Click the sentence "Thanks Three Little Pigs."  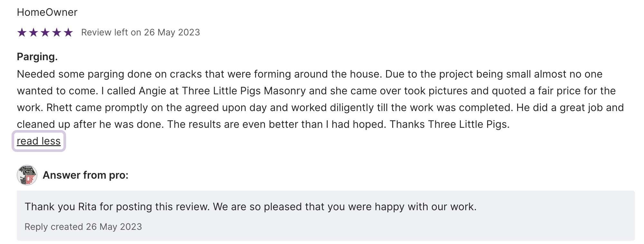click(x=450, y=124)
